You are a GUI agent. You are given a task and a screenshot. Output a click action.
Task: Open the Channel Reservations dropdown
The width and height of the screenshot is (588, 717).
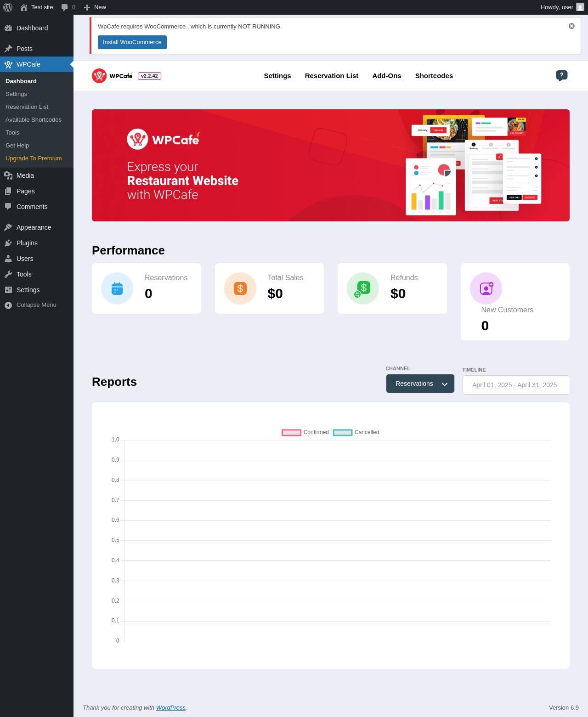pos(420,384)
